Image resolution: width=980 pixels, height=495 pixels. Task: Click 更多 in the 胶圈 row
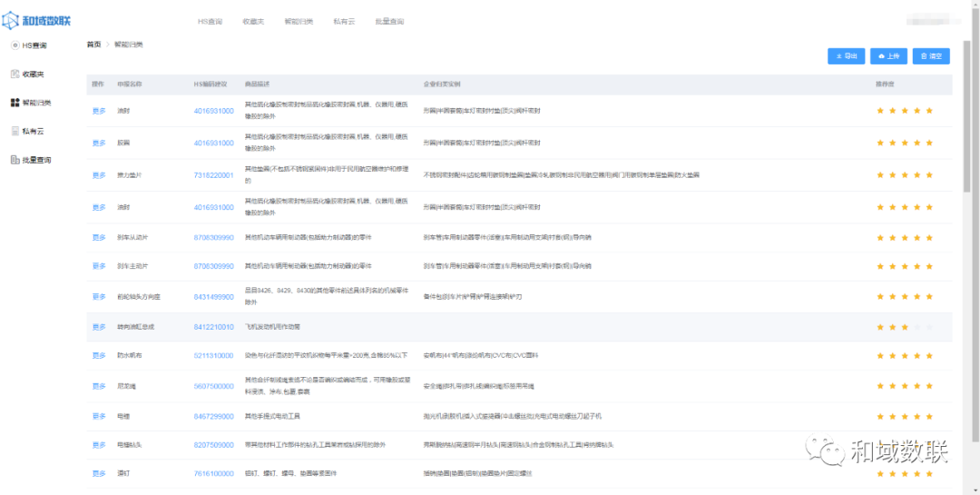click(x=100, y=143)
